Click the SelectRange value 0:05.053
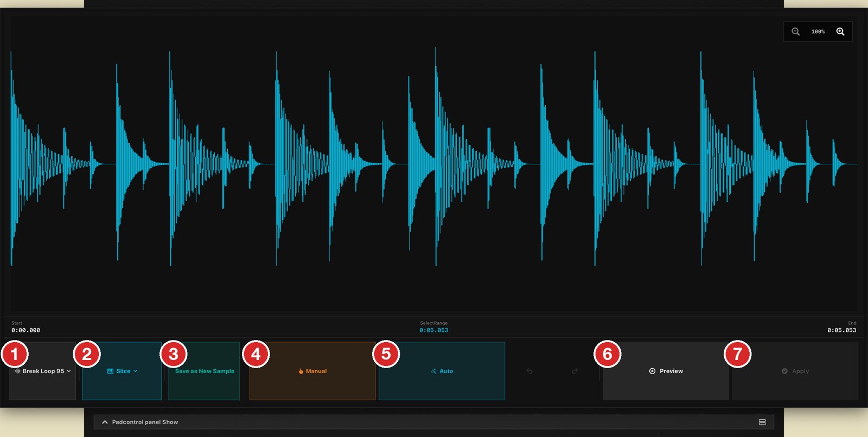The image size is (868, 437). [x=434, y=330]
